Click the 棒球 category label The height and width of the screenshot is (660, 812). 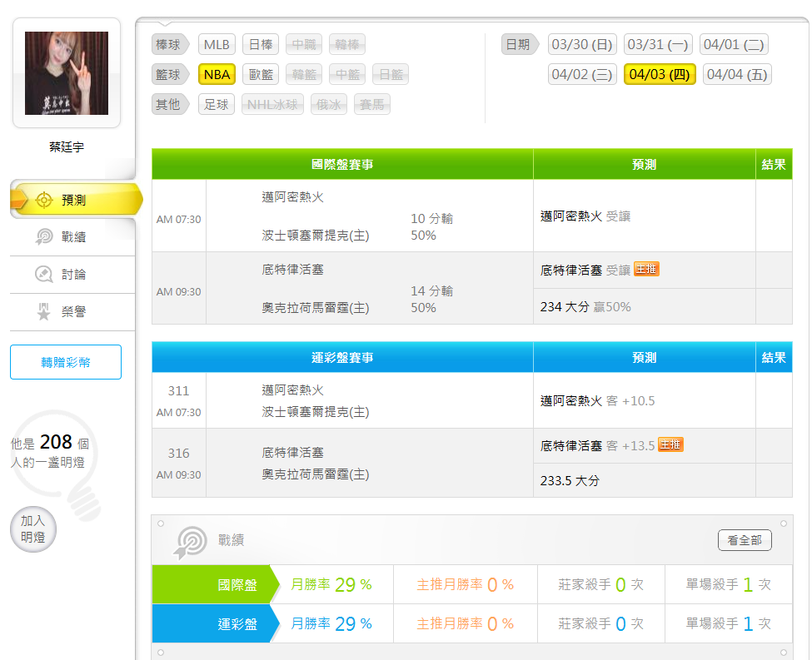tap(169, 44)
